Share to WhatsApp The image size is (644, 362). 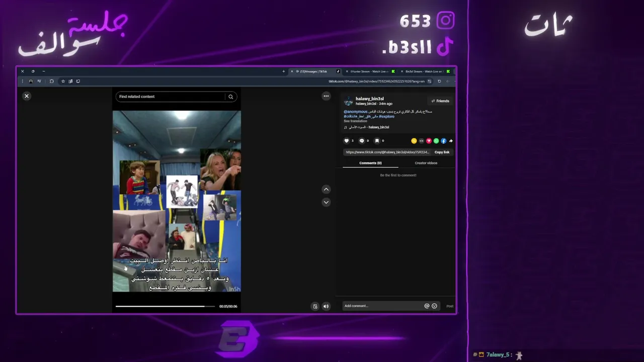[x=436, y=141]
